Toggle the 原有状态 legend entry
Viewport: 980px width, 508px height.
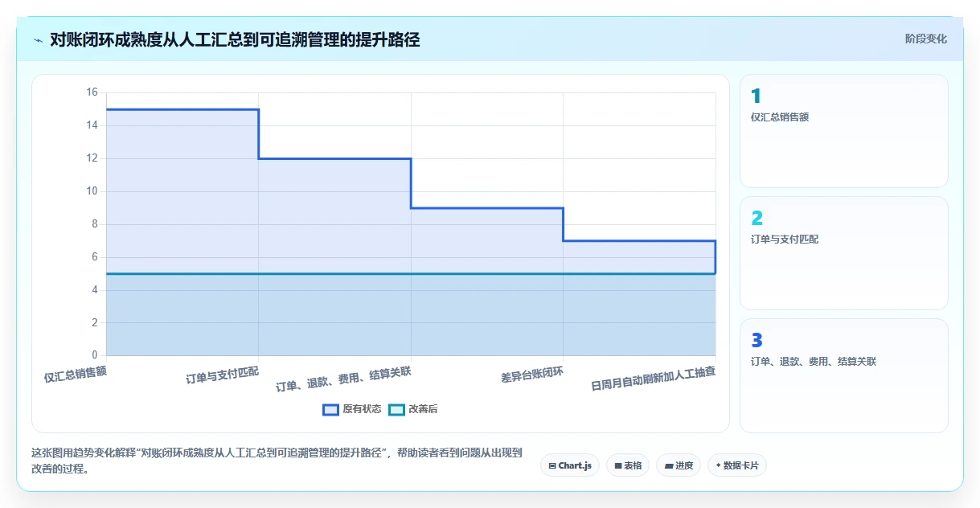352,409
